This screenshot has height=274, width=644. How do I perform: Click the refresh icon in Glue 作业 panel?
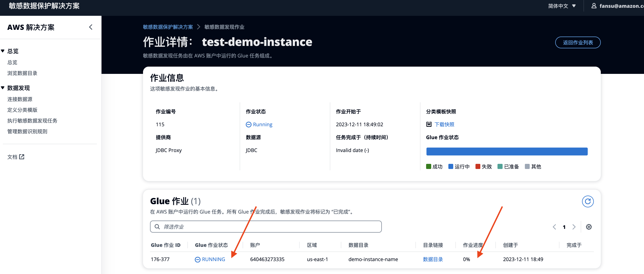[588, 201]
